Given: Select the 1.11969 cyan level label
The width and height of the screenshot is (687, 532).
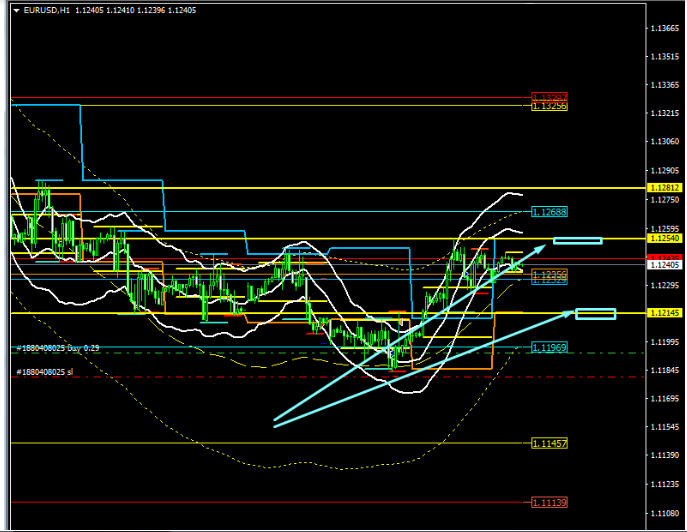Looking at the screenshot, I should [549, 347].
